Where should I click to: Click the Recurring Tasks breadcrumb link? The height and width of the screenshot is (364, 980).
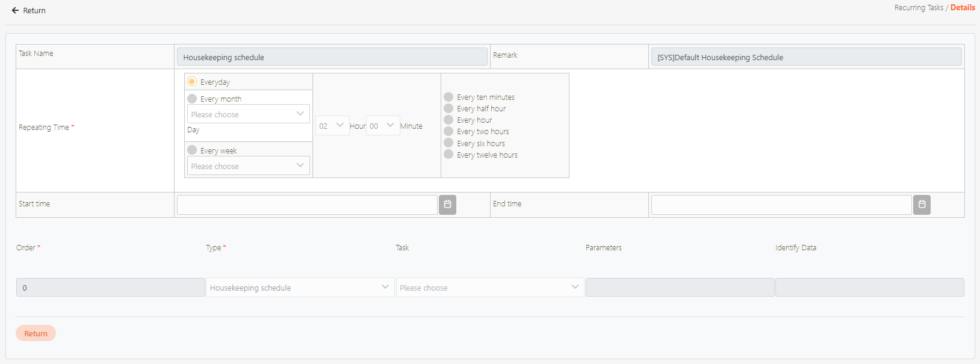919,8
